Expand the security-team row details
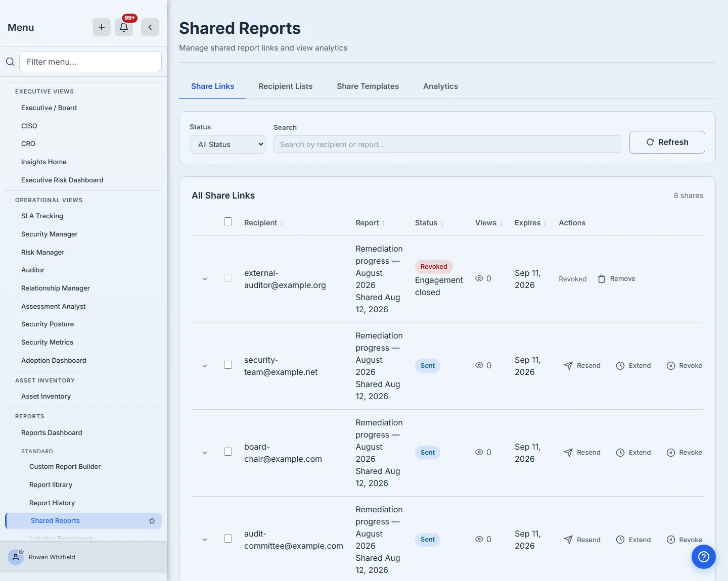The width and height of the screenshot is (728, 581). pyautogui.click(x=205, y=366)
